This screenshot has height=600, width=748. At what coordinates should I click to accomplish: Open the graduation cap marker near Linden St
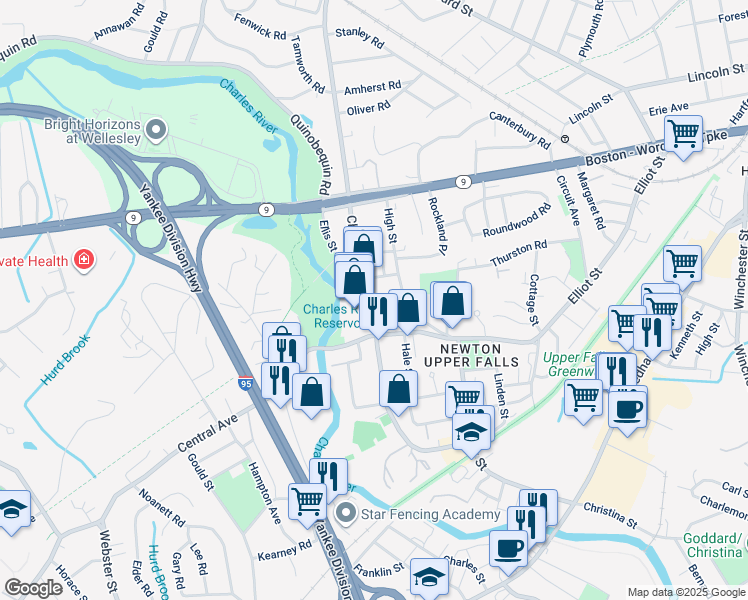tap(471, 433)
